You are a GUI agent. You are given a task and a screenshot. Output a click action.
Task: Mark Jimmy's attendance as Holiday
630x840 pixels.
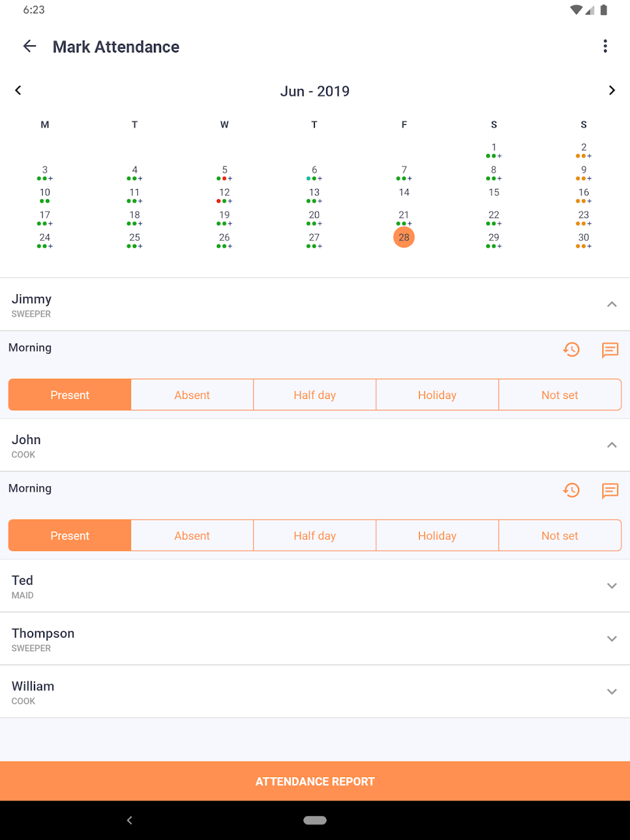point(437,395)
